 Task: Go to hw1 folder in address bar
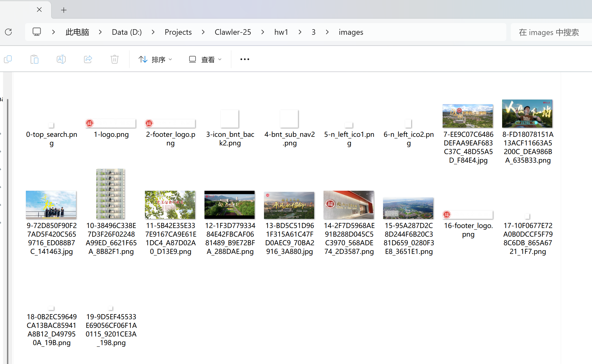pos(281,32)
